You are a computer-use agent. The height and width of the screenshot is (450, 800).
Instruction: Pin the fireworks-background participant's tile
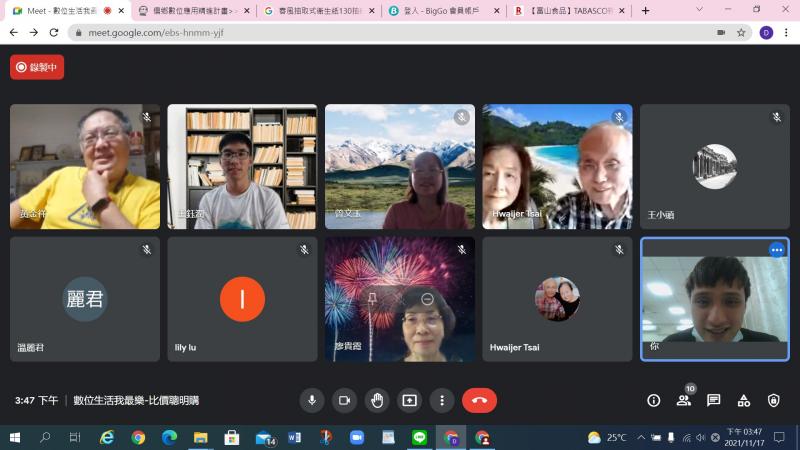pos(370,299)
